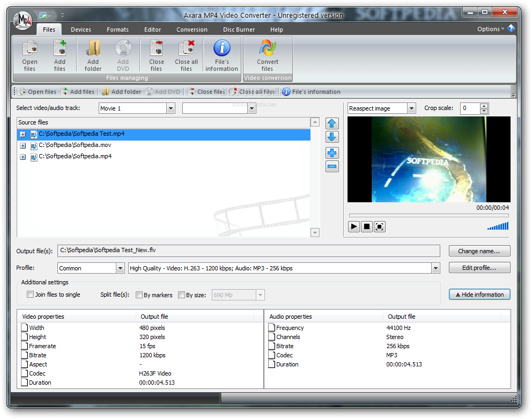This screenshot has width=532, height=419.
Task: Click the source list scroll down arrow
Action: (x=315, y=233)
